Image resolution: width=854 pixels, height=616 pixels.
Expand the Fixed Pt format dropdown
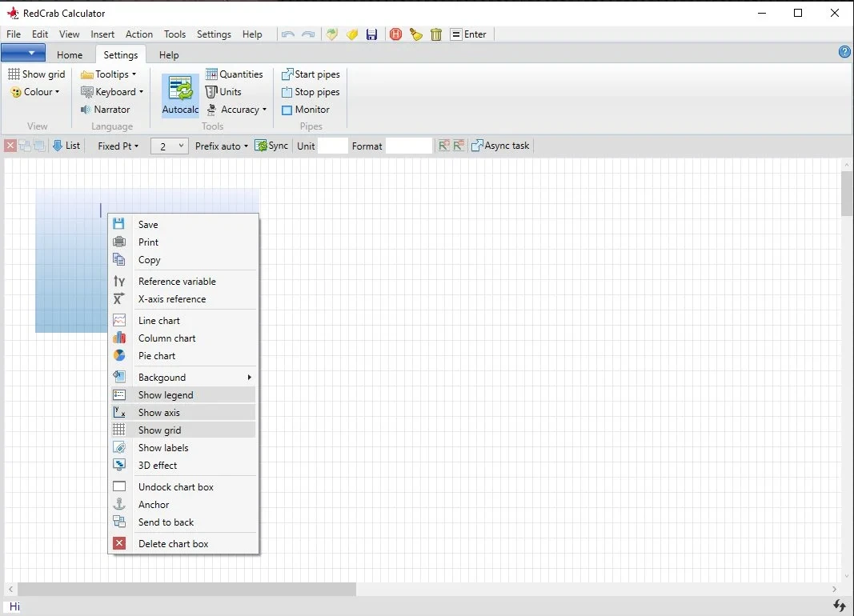[118, 146]
